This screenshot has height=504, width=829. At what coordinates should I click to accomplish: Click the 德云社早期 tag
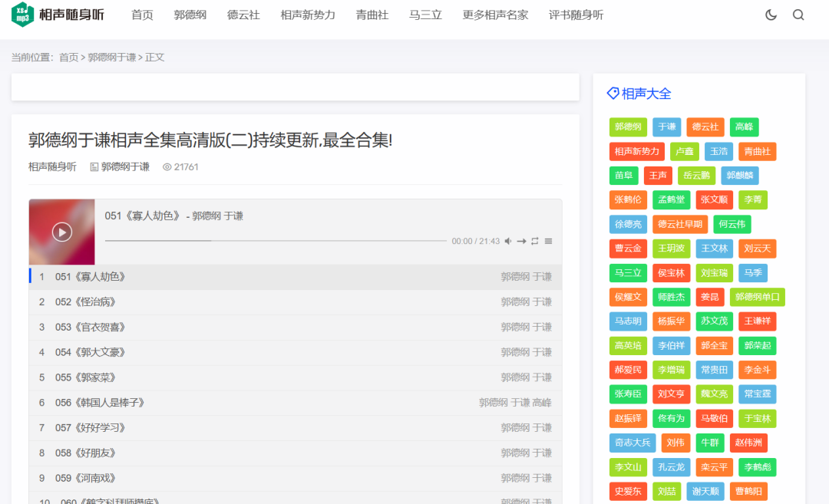pos(680,225)
